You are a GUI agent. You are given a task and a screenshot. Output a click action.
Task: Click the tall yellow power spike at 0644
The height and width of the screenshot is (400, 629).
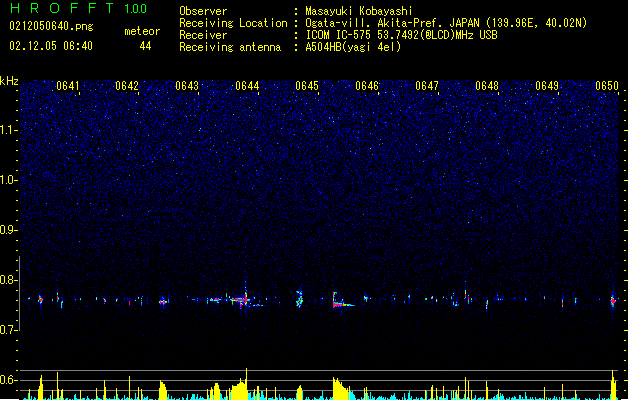pos(246,383)
